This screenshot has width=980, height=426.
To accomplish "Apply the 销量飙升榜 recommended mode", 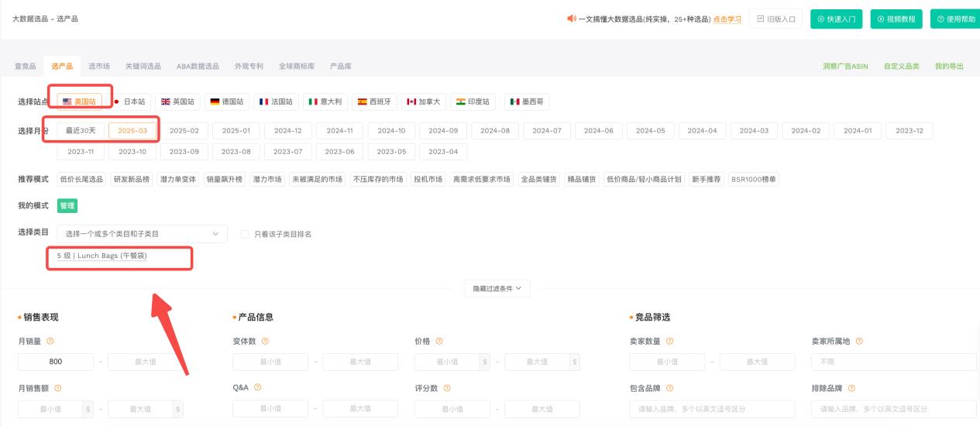I will coord(224,179).
